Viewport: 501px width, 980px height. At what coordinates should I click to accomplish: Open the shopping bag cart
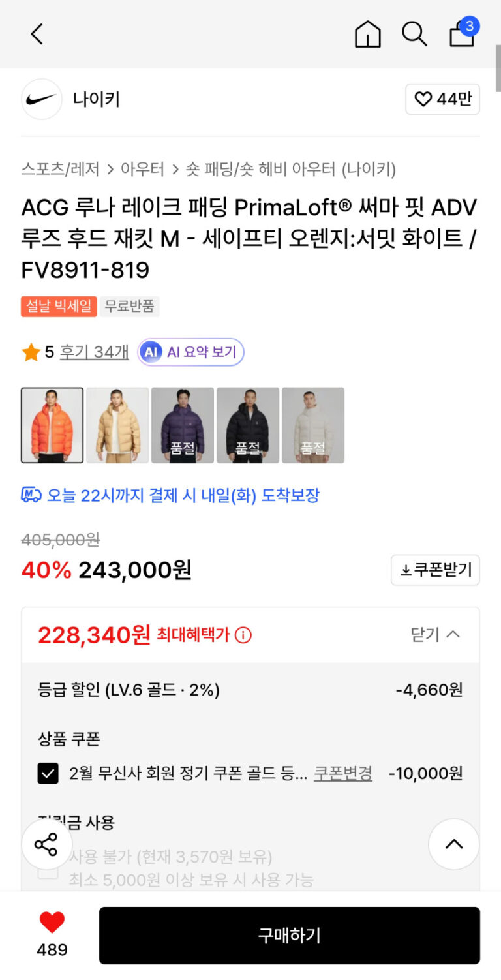click(x=462, y=34)
